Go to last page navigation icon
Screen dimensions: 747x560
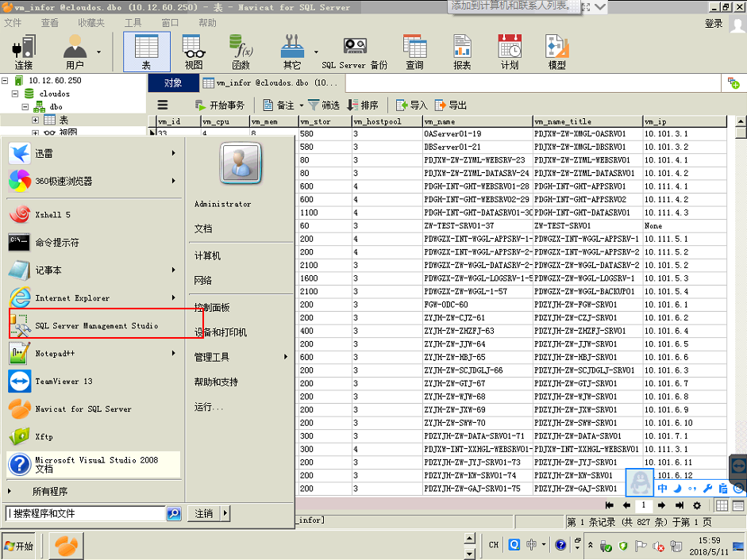click(x=680, y=505)
